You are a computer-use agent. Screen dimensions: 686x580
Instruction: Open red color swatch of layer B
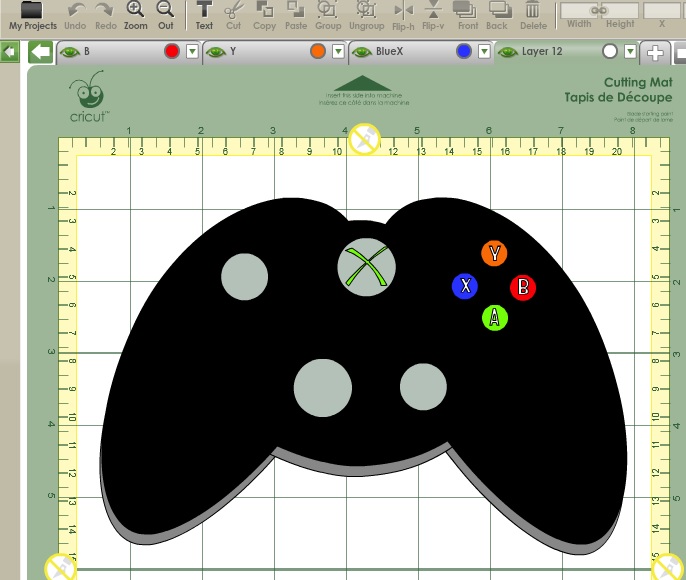click(x=172, y=51)
